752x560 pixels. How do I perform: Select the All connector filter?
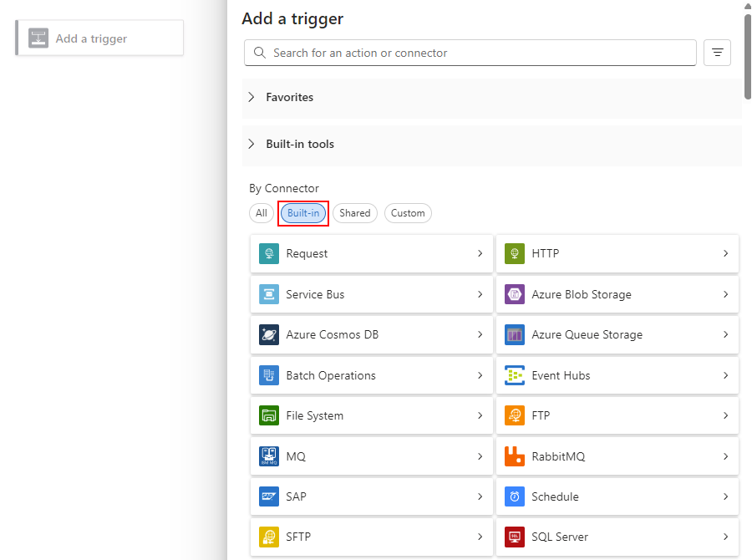coord(262,213)
